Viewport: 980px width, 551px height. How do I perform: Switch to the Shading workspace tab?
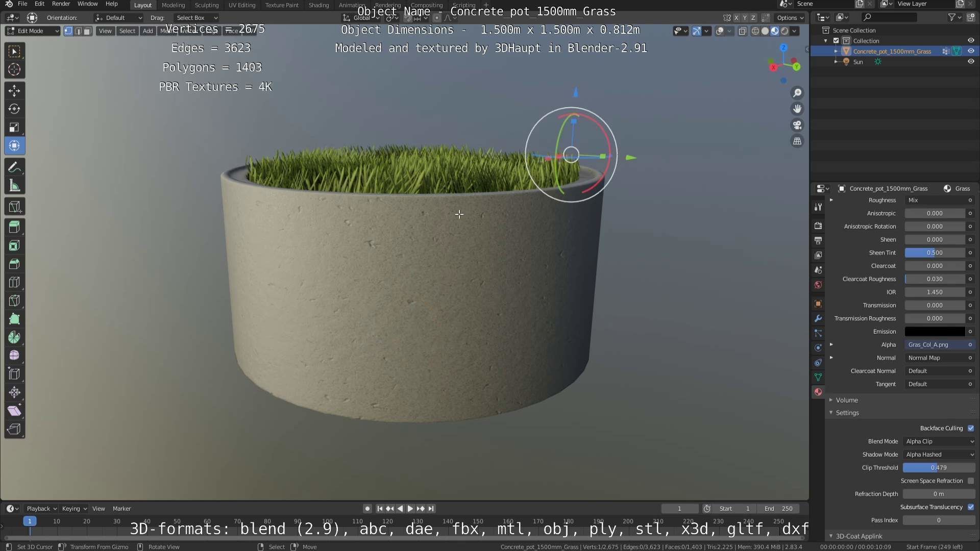(318, 5)
